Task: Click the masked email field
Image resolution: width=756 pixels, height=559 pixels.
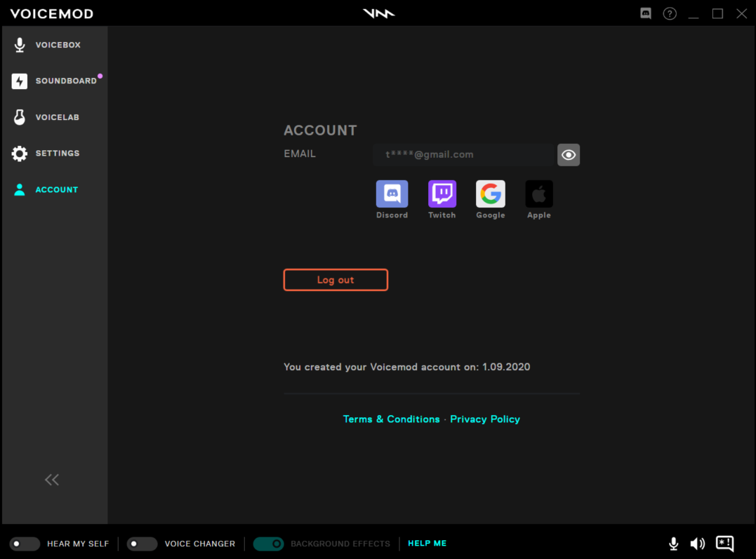Action: (463, 155)
